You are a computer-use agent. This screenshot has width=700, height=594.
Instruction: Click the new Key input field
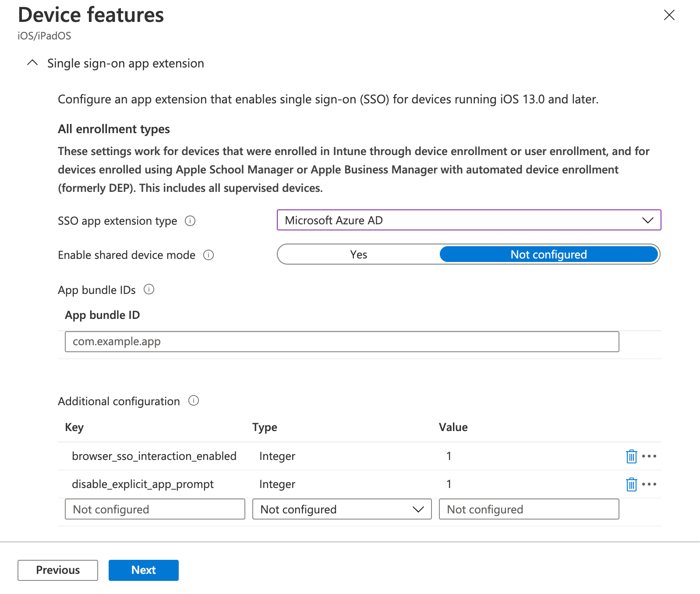[155, 509]
